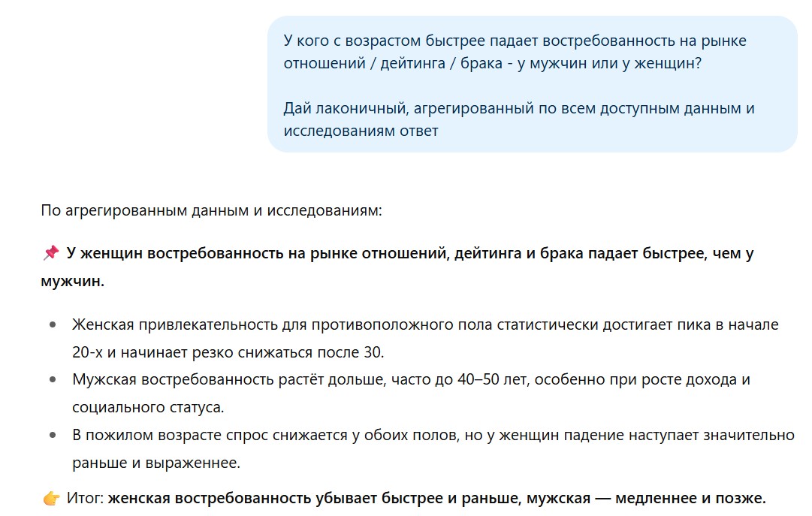Click the word "мужчин." ending the bold headline
The image size is (812, 516).
point(72,282)
